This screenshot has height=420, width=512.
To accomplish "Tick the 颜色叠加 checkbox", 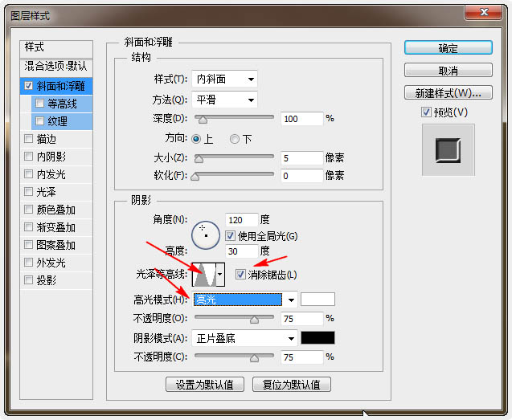I will coord(28,209).
